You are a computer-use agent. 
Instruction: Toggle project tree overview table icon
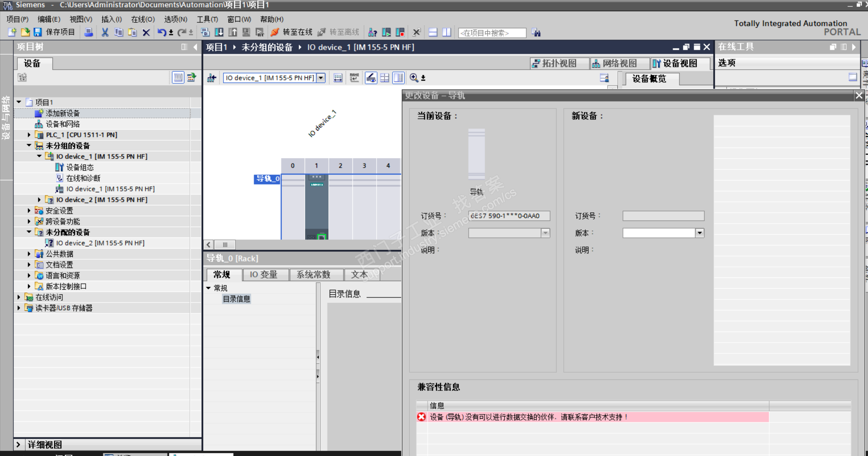[x=178, y=77]
